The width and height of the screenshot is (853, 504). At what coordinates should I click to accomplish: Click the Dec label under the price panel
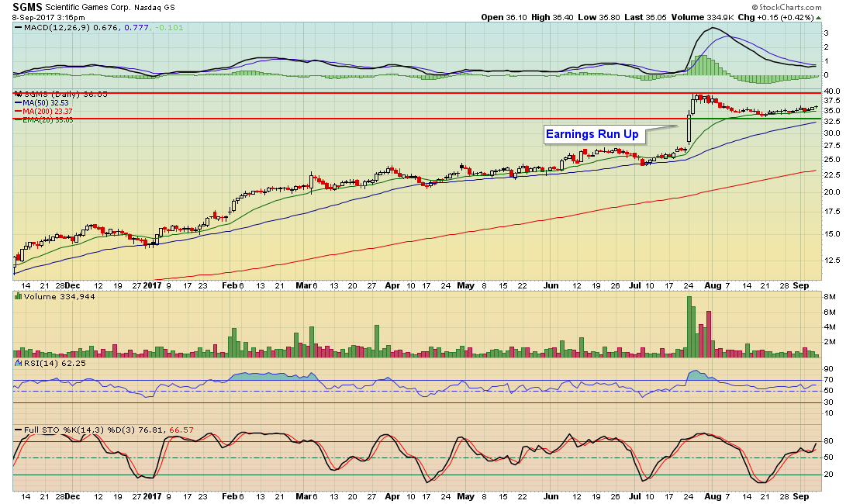pyautogui.click(x=72, y=285)
